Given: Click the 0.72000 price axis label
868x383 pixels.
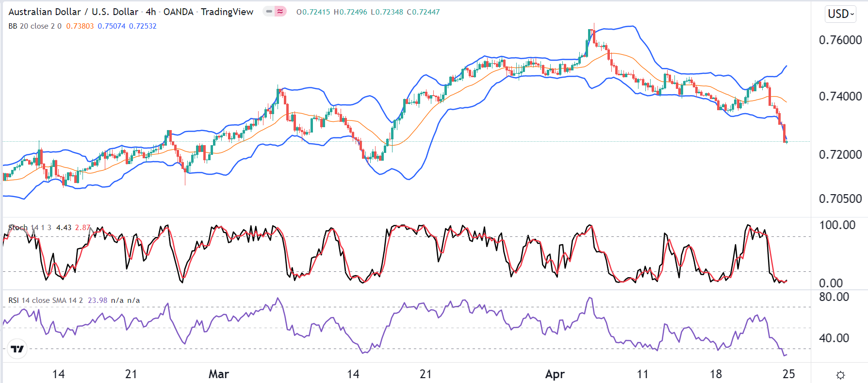Looking at the screenshot, I should 840,155.
